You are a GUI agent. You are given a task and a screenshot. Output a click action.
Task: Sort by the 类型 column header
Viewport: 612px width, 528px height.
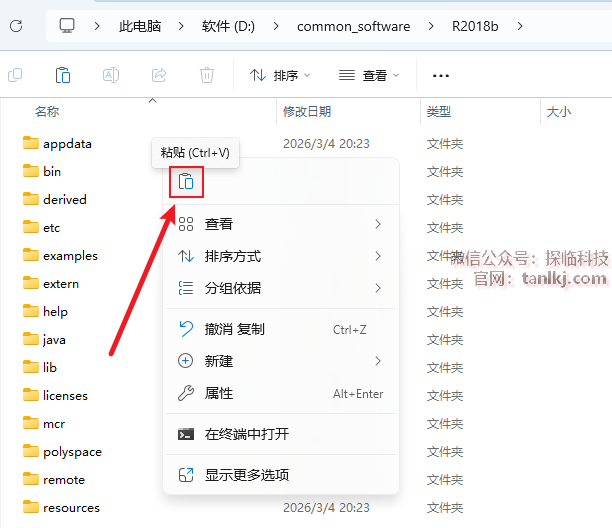coord(439,112)
